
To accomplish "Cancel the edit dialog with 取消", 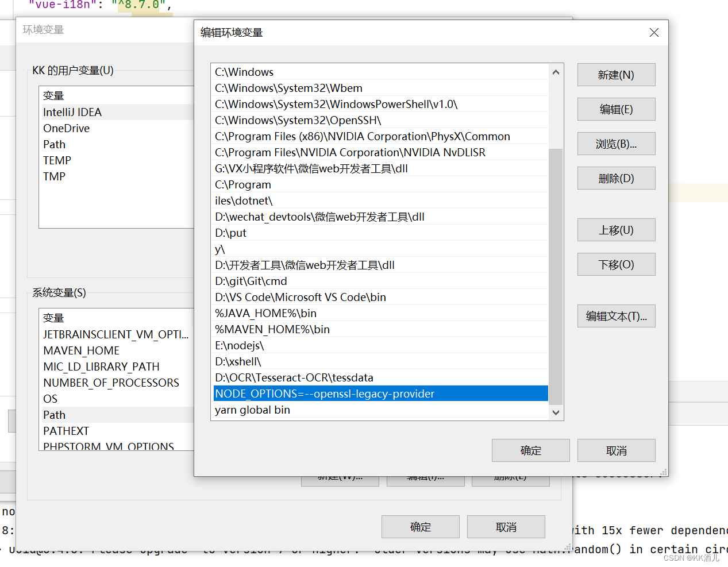I will (x=615, y=450).
